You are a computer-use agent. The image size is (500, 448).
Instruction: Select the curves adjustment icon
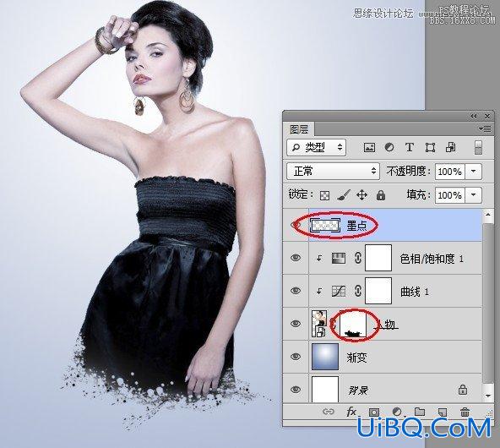pyautogui.click(x=339, y=291)
